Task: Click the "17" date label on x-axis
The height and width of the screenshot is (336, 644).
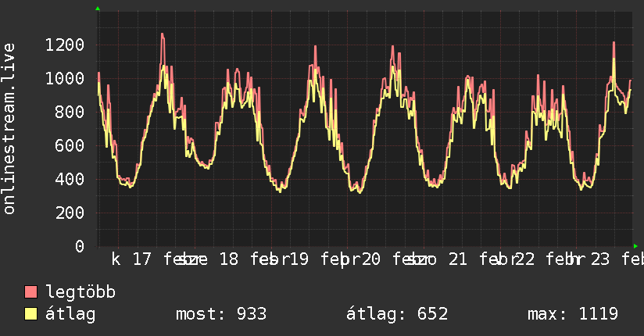Action: (x=141, y=259)
